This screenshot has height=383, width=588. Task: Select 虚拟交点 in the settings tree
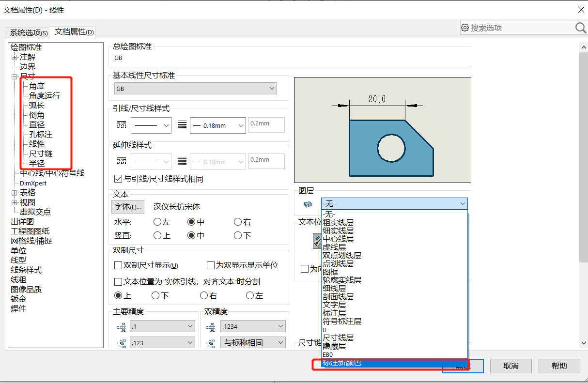[x=35, y=212]
